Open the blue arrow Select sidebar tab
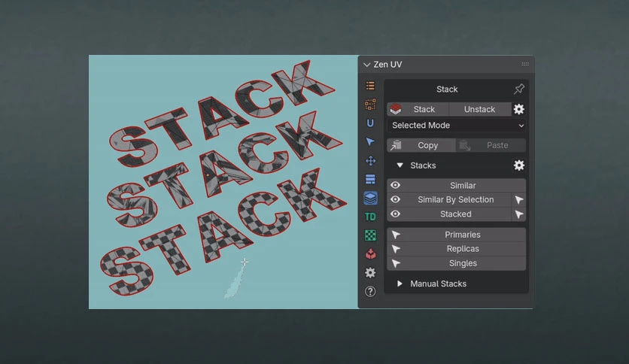Image resolution: width=629 pixels, height=364 pixels. click(x=370, y=142)
